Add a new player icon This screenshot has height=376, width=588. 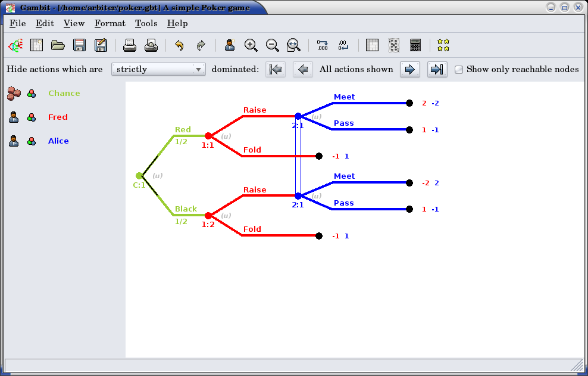230,45
